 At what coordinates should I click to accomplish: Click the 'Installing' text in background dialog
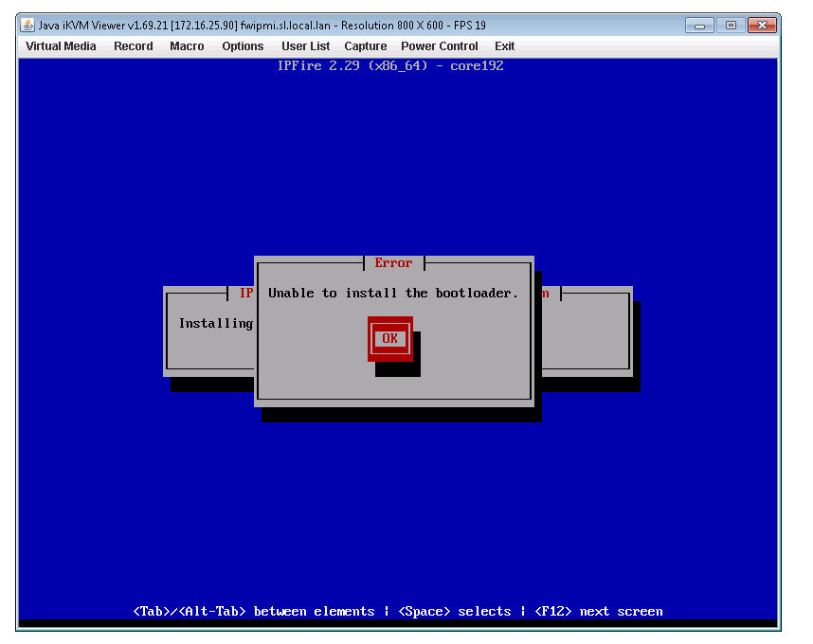(216, 324)
